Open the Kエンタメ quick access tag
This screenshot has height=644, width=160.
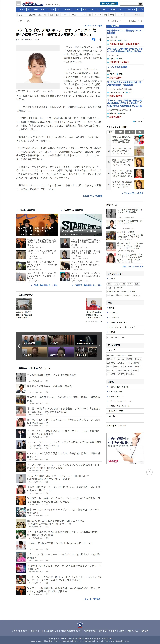coord(136,295)
